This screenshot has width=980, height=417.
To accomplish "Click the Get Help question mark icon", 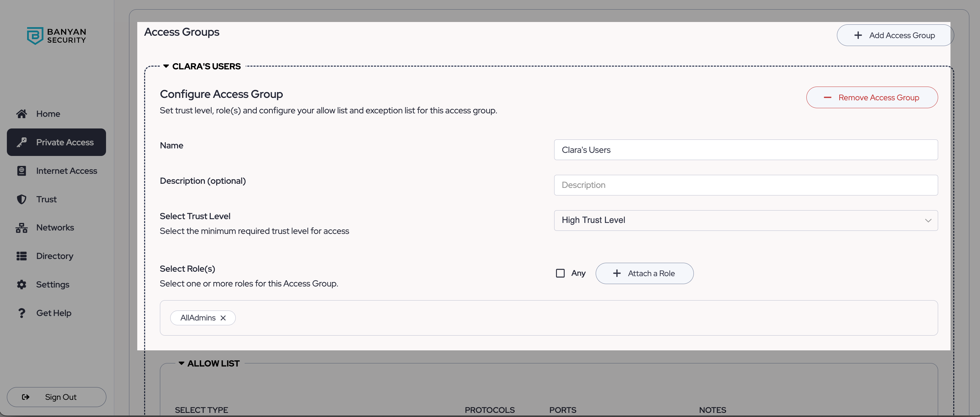I will point(22,313).
